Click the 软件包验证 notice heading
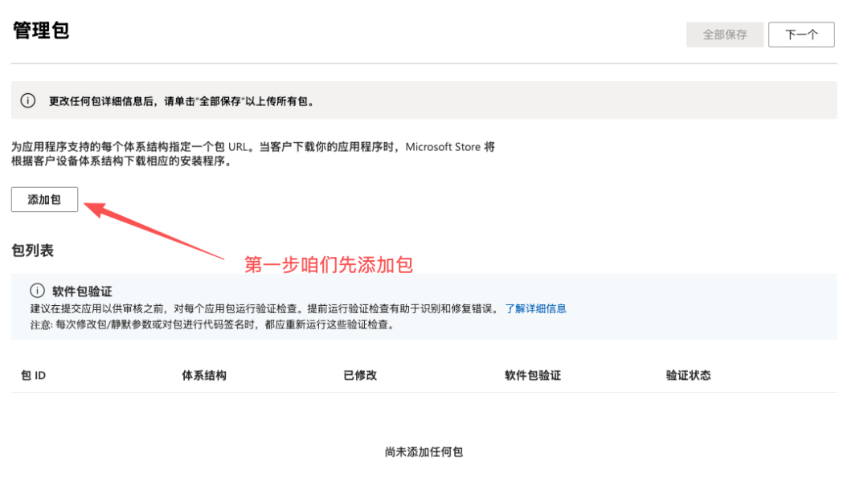 click(x=82, y=291)
